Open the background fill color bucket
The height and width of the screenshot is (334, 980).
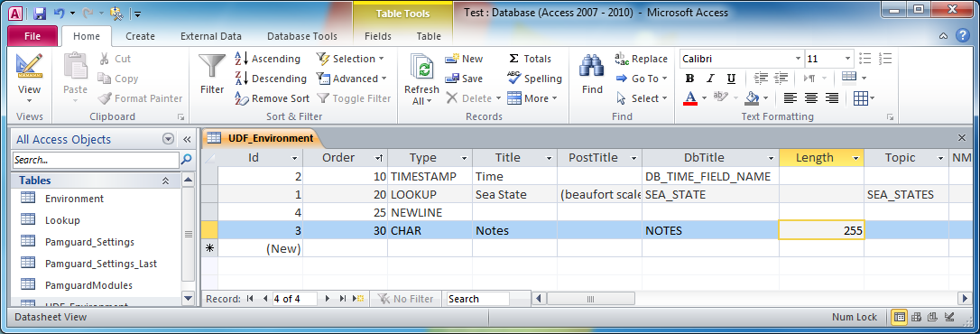[752, 98]
